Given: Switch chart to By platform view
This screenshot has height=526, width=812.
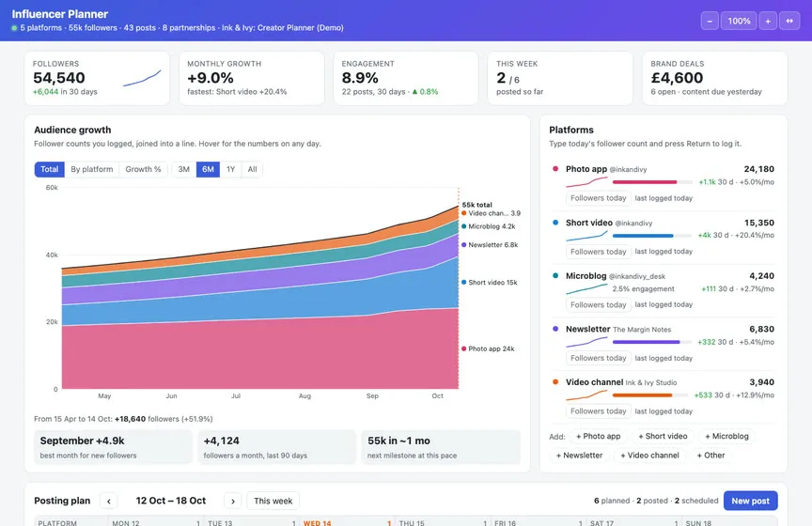Looking at the screenshot, I should point(92,169).
